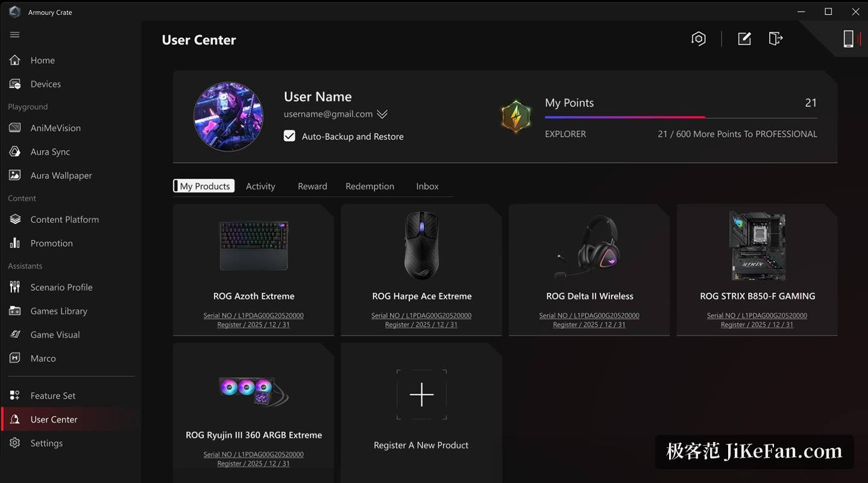The width and height of the screenshot is (868, 483).
Task: Switch to the My Products tab
Action: 204,186
